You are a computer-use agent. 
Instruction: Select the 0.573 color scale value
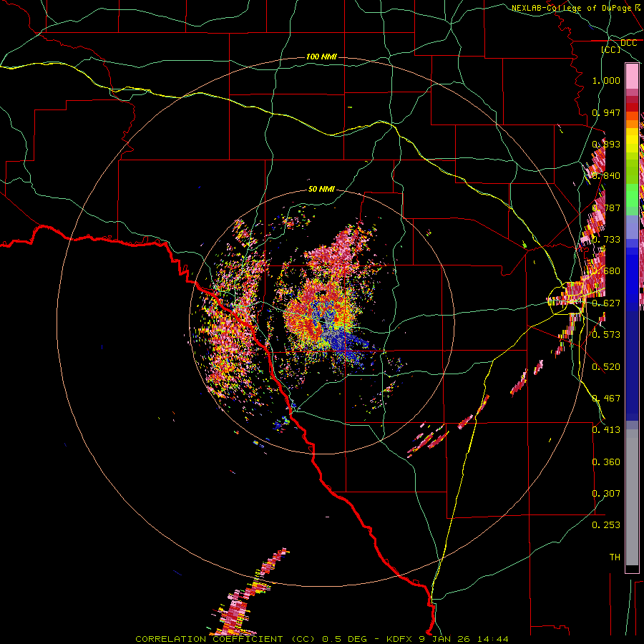click(x=606, y=335)
